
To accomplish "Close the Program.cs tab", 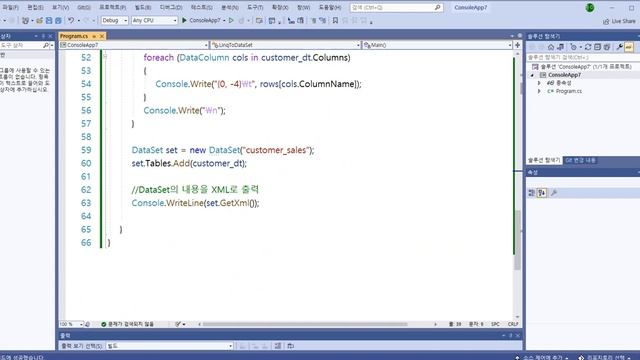I will coord(102,36).
